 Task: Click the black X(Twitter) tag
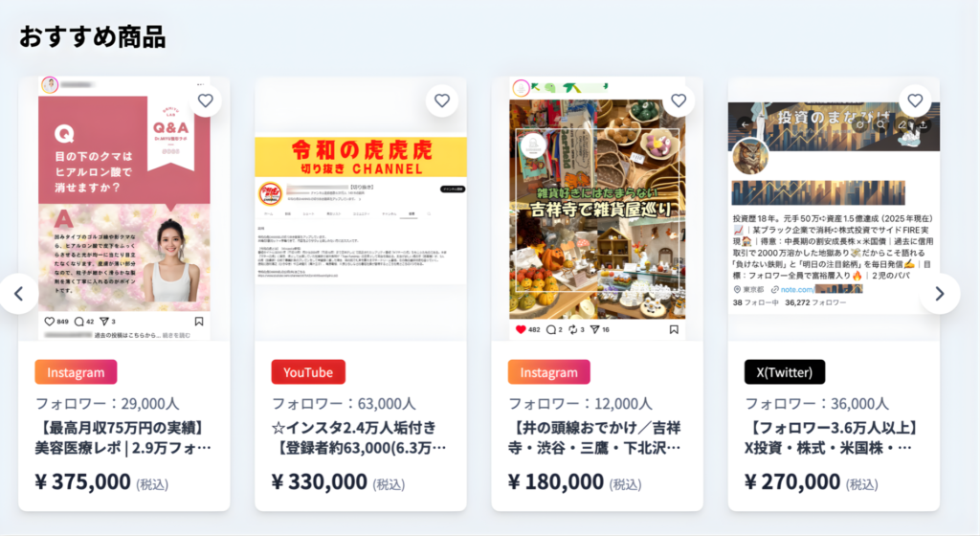tap(785, 372)
